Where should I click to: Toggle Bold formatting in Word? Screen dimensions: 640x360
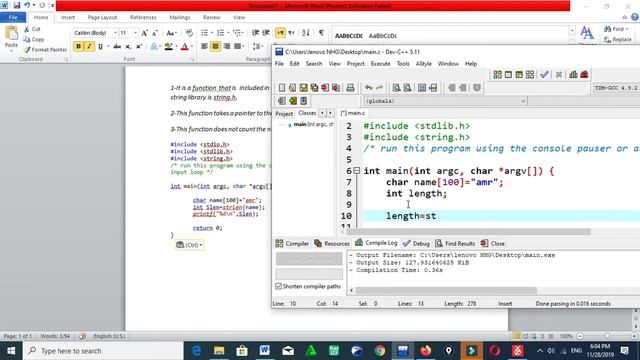pyautogui.click(x=78, y=47)
